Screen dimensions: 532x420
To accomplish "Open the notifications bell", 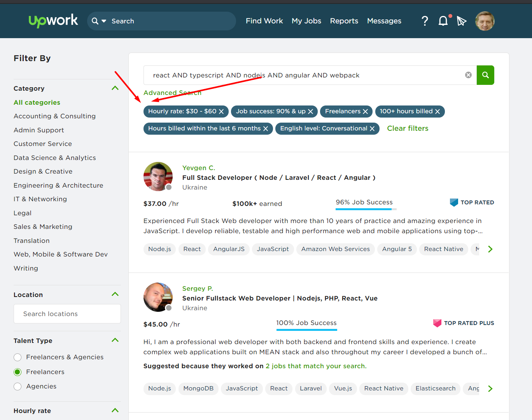I will tap(443, 21).
